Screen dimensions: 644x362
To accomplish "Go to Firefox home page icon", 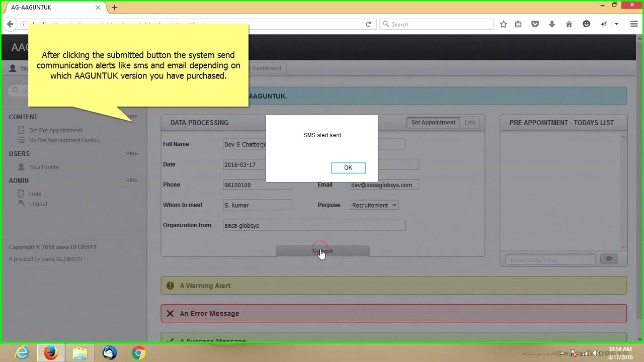I will [x=569, y=24].
